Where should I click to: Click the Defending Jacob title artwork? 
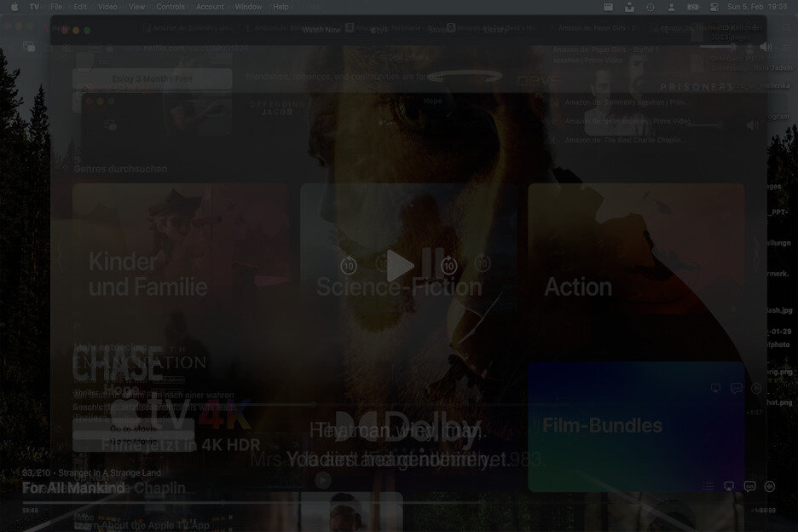point(277,108)
